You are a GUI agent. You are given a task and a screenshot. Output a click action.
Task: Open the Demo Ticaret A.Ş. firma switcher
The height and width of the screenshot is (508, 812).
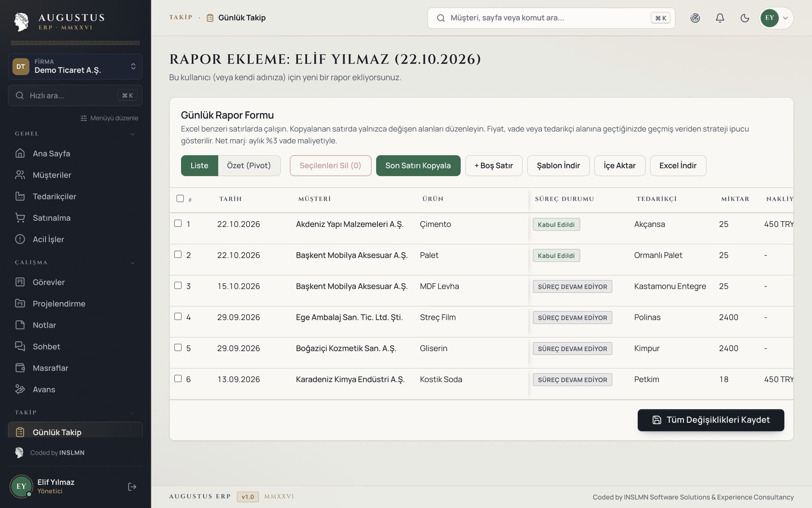[75, 66]
